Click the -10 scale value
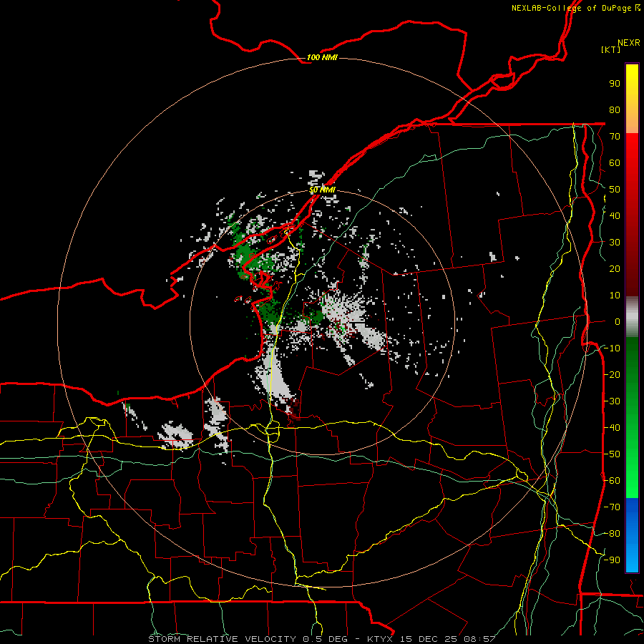The width and height of the screenshot is (644, 644). pos(612,348)
